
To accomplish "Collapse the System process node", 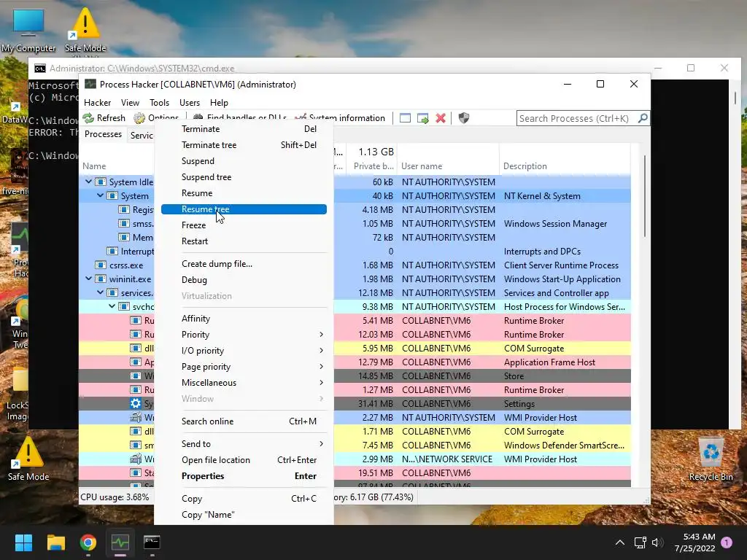I will point(100,195).
